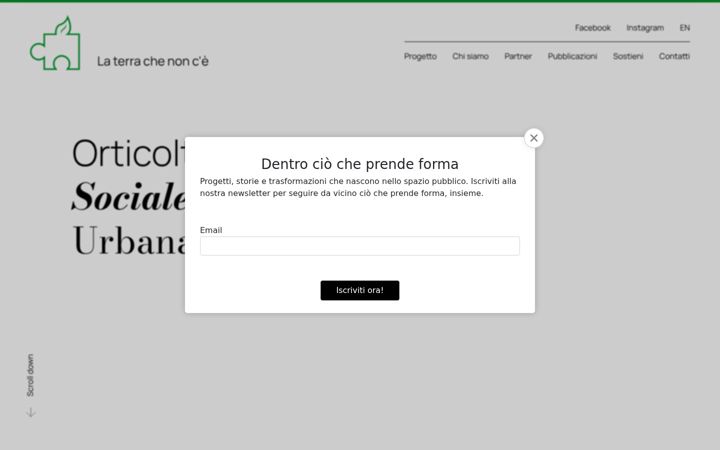
Task: Click the site title La terra che non c'è
Action: point(153,61)
